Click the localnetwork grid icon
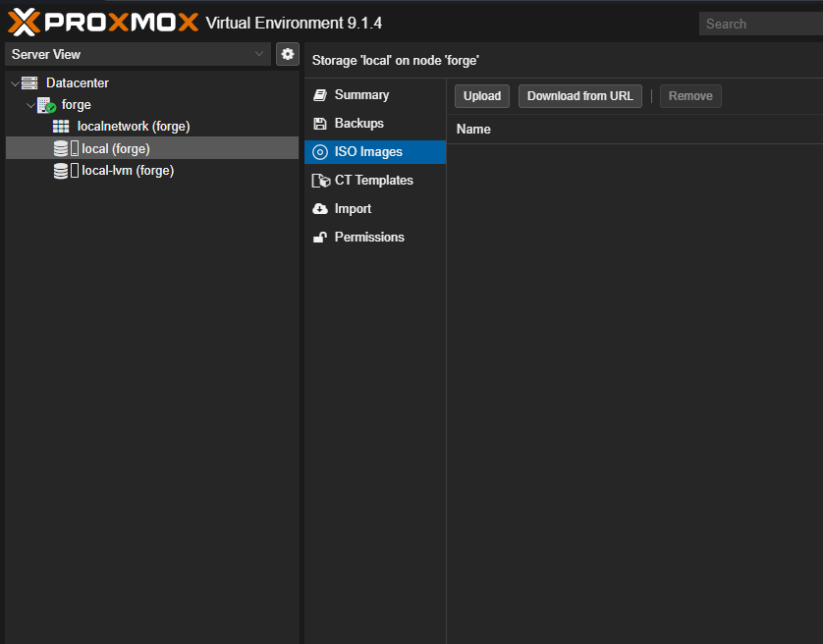Image resolution: width=823 pixels, height=644 pixels. tap(61, 127)
